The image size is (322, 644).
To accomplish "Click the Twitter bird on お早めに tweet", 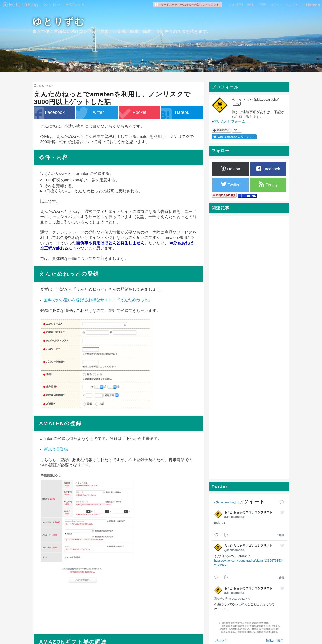I will [x=282, y=545].
